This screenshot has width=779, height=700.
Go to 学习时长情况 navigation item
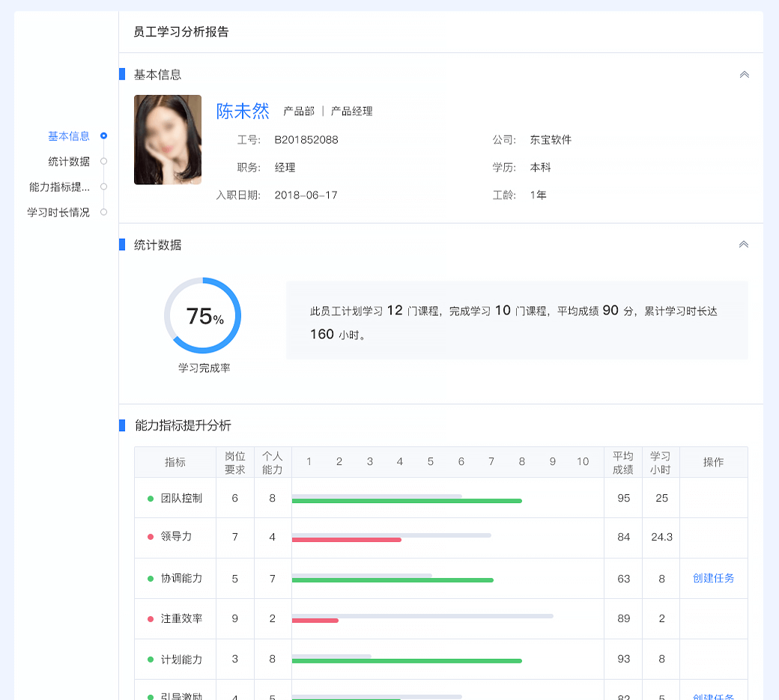tap(58, 213)
